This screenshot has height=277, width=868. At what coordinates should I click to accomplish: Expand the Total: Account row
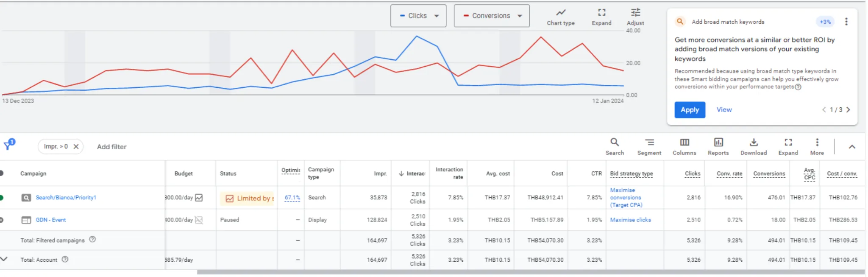click(x=4, y=259)
